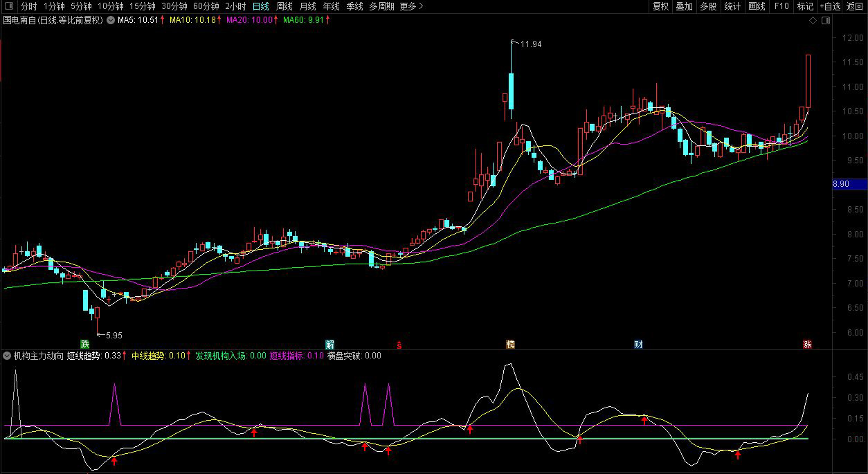Viewport: 868px width, 474px height.
Task: Open the 更多 timeframes expander
Action: (x=411, y=6)
